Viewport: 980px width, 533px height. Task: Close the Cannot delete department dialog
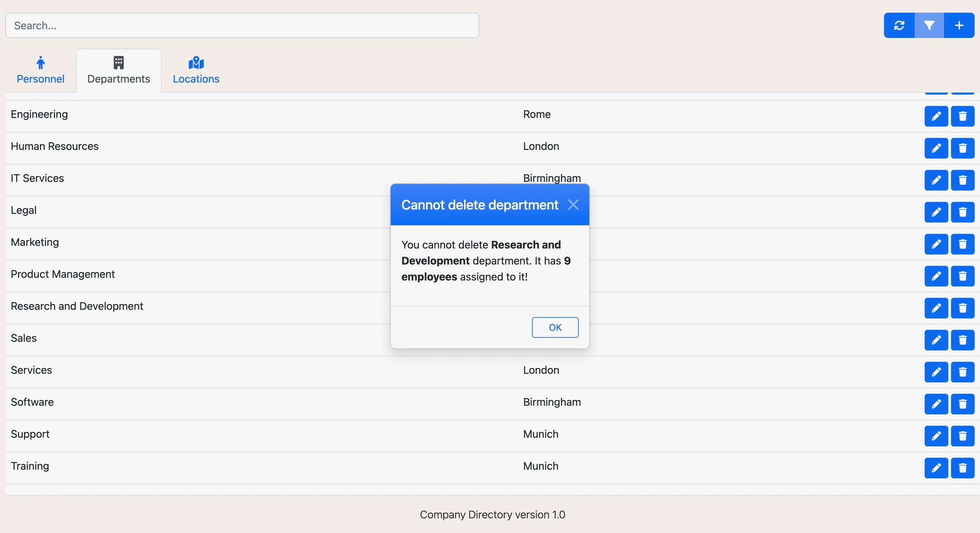574,205
